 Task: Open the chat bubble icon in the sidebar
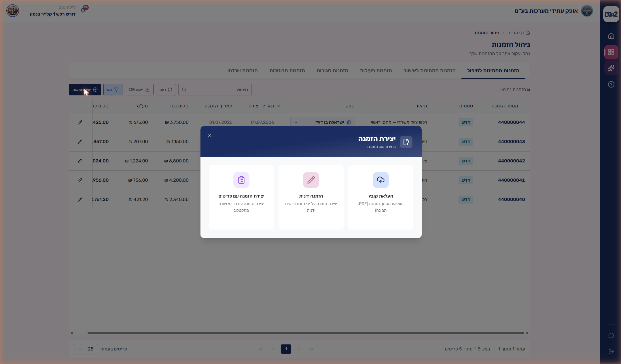611,335
